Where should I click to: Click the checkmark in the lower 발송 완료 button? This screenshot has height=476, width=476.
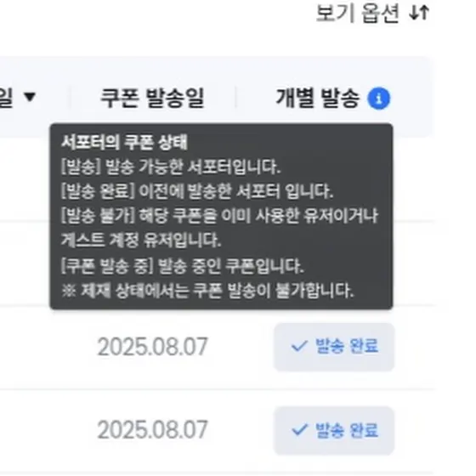pyautogui.click(x=299, y=429)
